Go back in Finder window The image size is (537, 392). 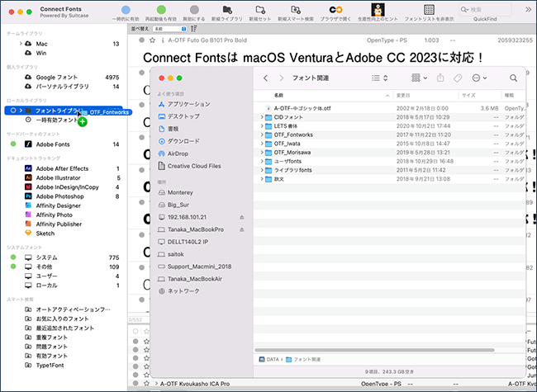(265, 78)
